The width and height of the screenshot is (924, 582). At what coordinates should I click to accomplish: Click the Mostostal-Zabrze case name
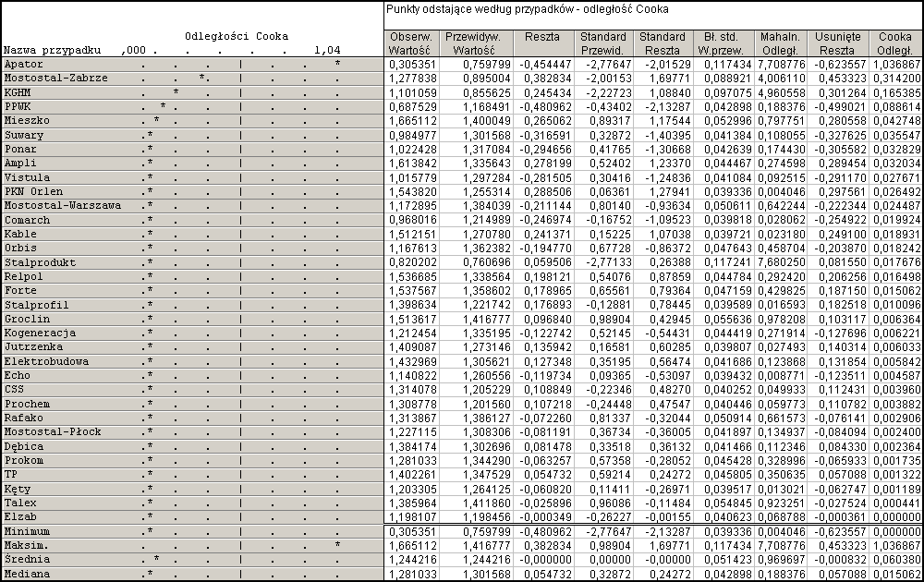[x=56, y=79]
